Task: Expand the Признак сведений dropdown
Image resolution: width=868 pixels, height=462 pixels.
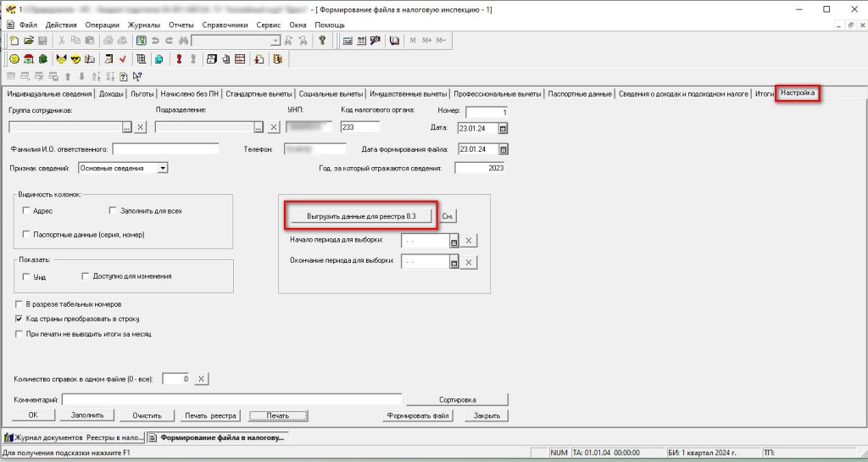Action: click(x=163, y=168)
